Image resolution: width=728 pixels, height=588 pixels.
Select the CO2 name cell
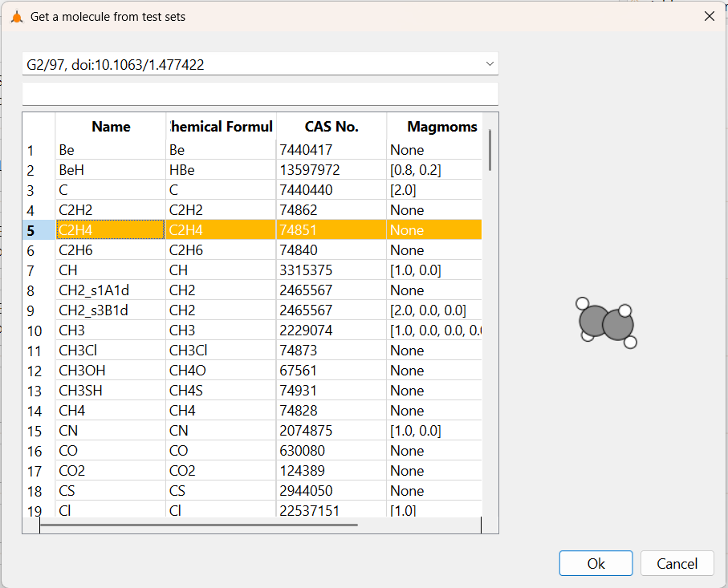[x=111, y=471]
